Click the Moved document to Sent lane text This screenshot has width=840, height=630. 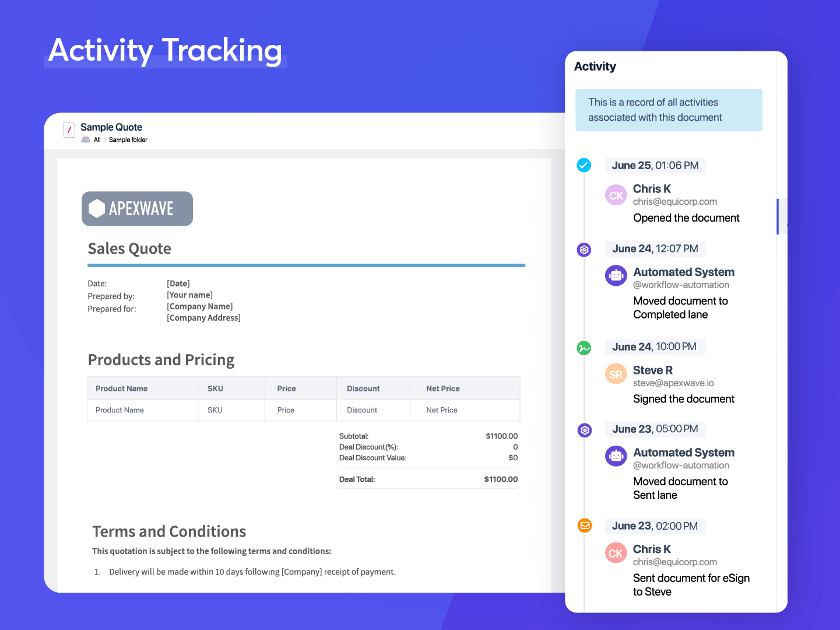point(680,488)
